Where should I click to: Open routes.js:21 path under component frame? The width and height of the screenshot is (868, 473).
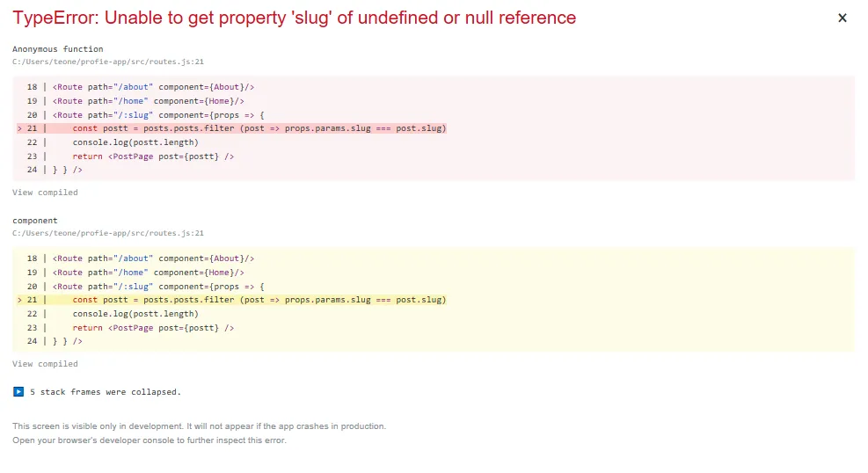point(108,233)
